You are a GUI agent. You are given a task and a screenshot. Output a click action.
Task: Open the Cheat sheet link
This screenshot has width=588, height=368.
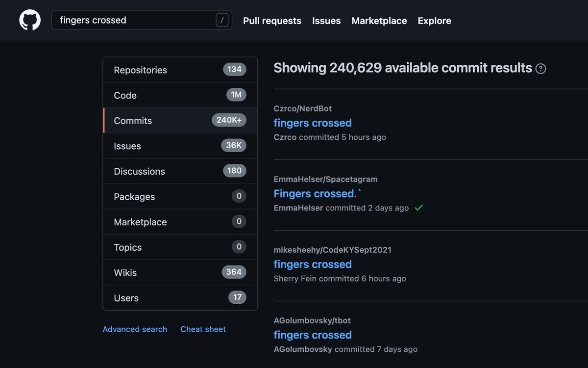click(x=203, y=329)
